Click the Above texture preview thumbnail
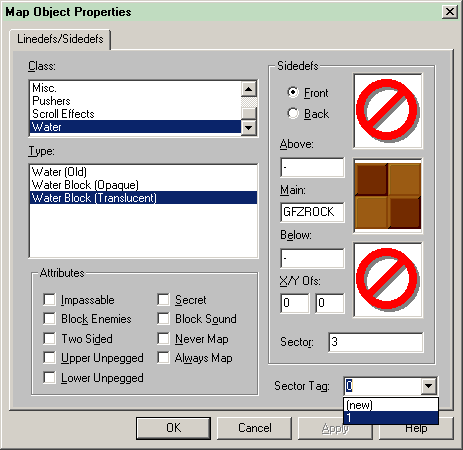The width and height of the screenshot is (463, 450). tap(388, 111)
